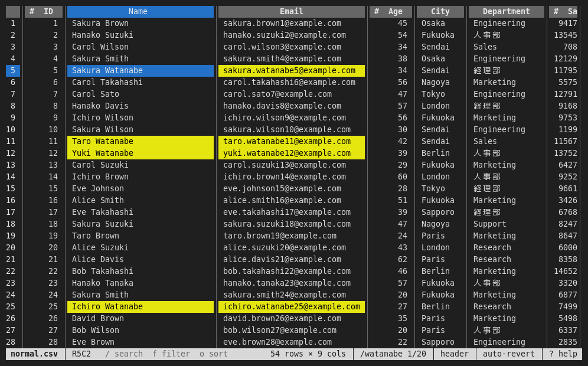588x366 pixels.
Task: Click row number 5 in the gutter
Action: 13,70
